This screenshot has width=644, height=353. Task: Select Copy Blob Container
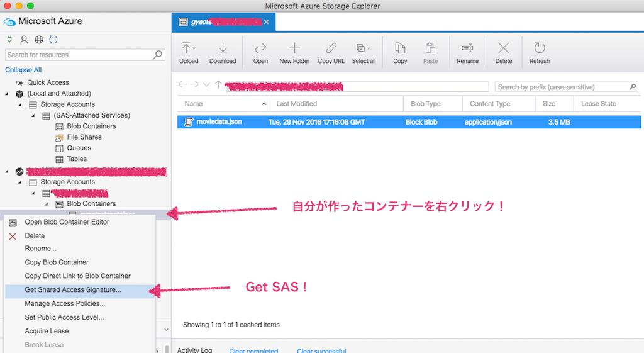pos(80,262)
